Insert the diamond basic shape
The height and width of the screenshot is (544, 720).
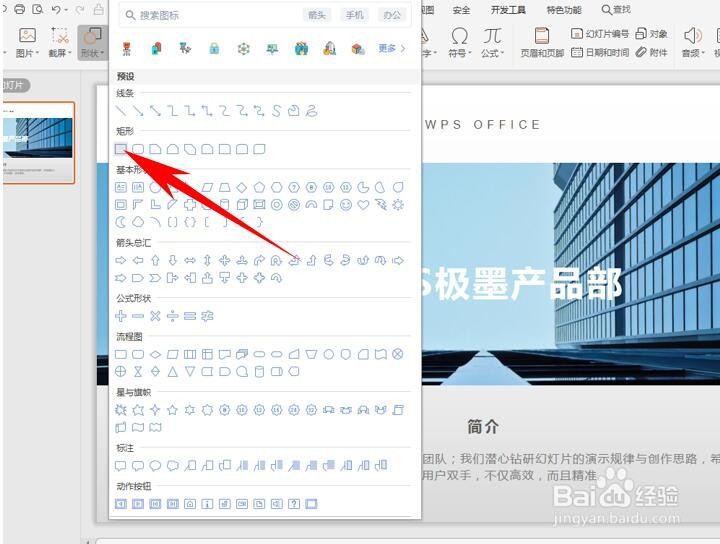(x=242, y=187)
